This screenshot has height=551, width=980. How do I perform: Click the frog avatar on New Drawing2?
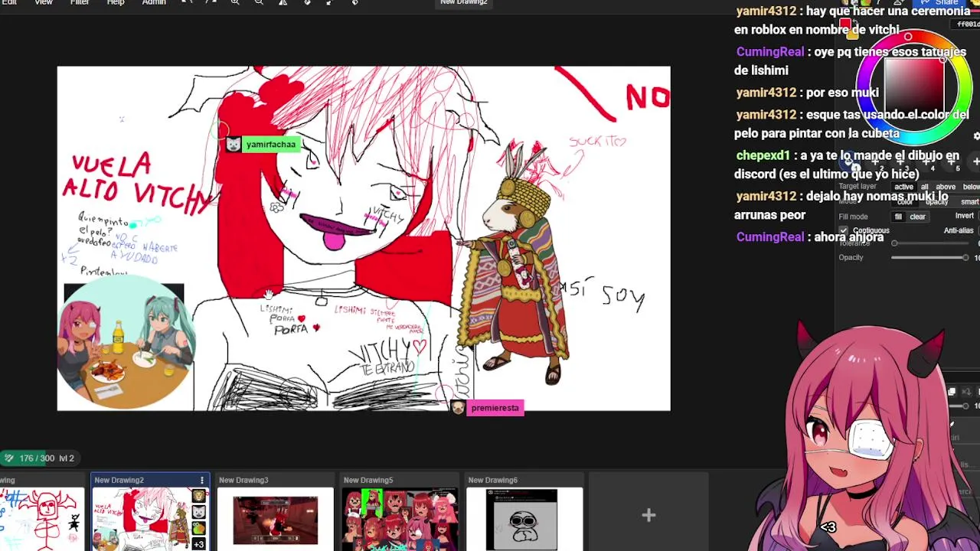tap(199, 528)
